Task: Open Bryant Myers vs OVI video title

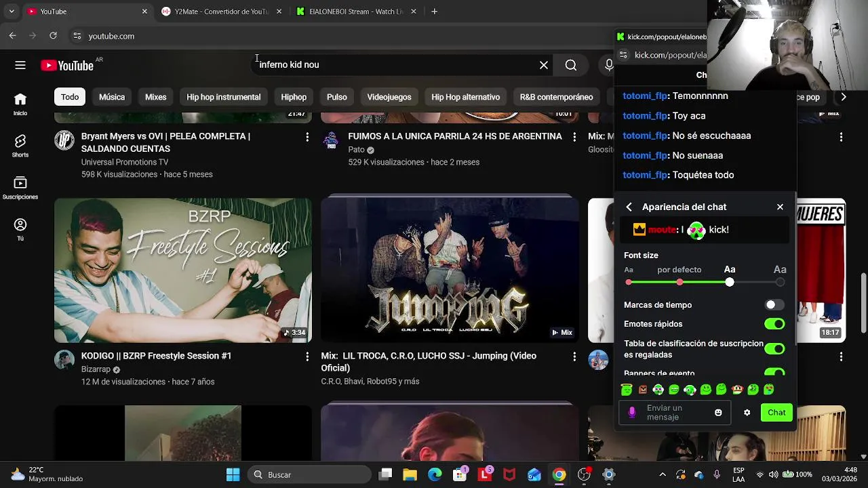Action: pos(166,142)
